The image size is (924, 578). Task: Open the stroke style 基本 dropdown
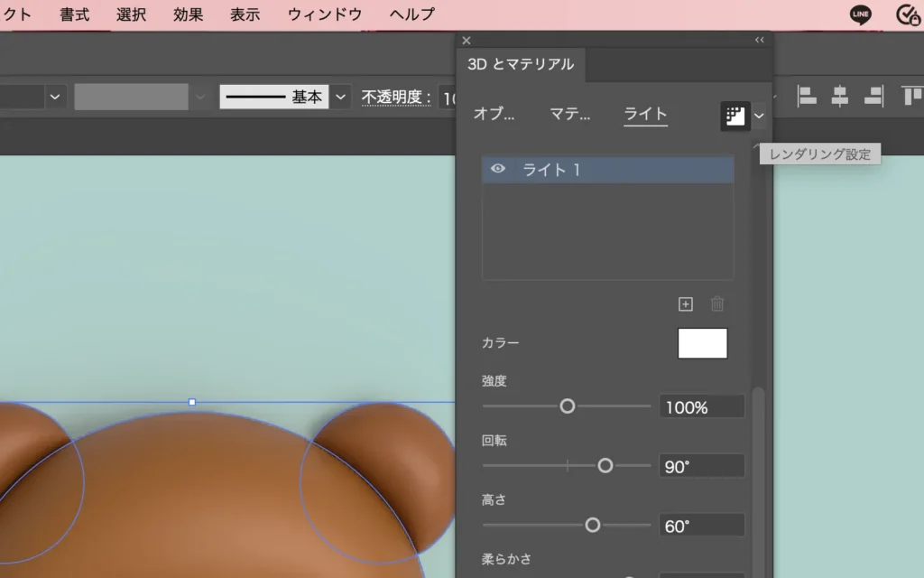(340, 97)
